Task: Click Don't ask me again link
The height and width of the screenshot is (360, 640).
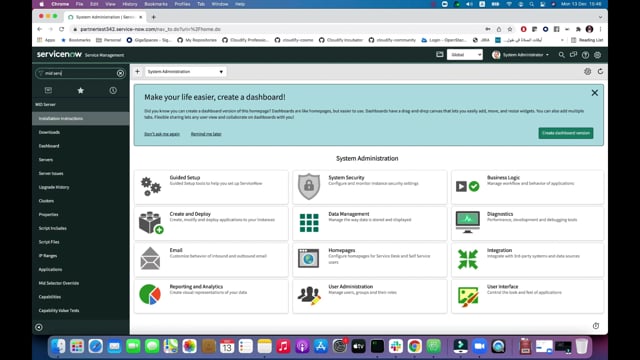Action: point(162,134)
